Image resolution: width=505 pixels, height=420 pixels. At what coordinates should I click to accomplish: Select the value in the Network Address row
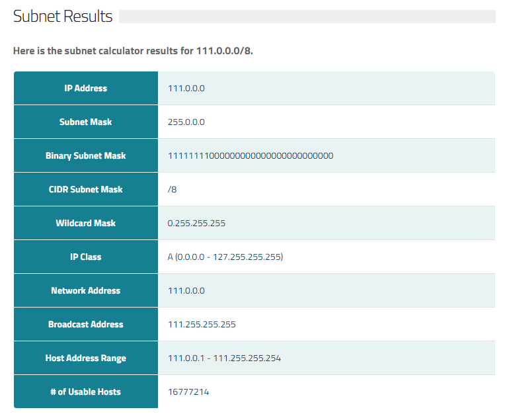click(186, 291)
